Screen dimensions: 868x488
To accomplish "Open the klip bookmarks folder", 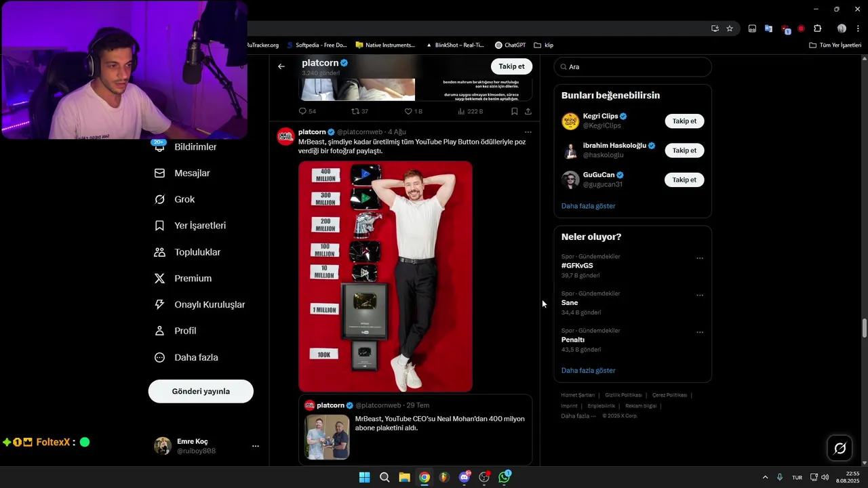I will pyautogui.click(x=544, y=45).
